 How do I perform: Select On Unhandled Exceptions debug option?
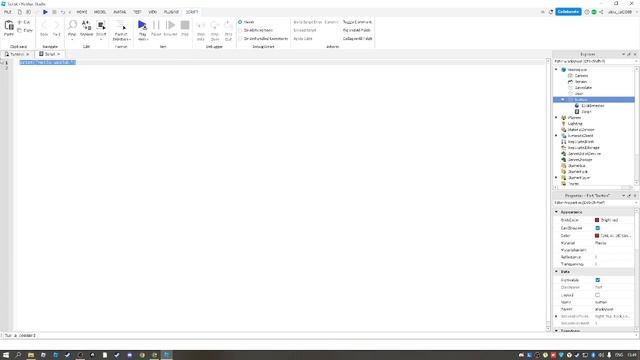click(240, 38)
